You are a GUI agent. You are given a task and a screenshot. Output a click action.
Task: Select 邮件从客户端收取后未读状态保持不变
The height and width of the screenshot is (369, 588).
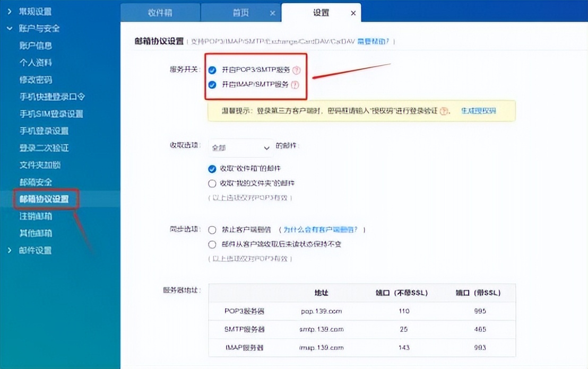tap(212, 244)
